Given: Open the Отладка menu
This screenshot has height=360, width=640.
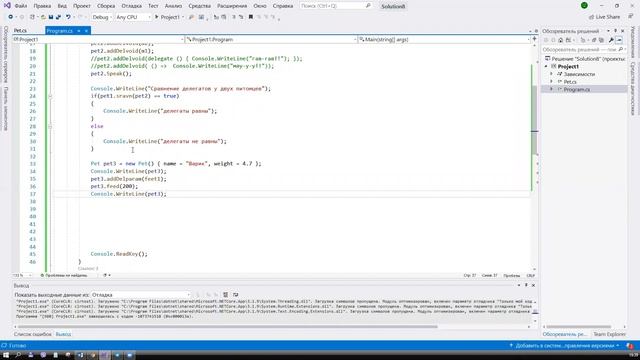Looking at the screenshot, I should click(x=131, y=6).
